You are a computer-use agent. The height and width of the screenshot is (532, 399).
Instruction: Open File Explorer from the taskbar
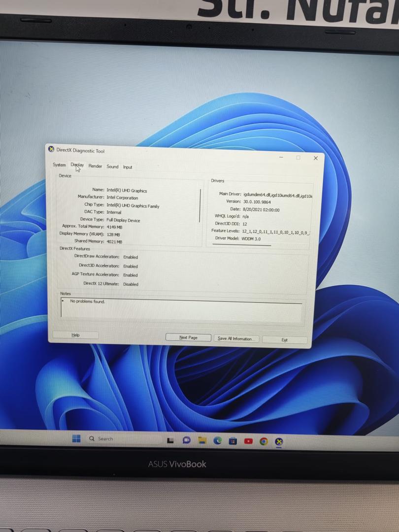[x=202, y=440]
